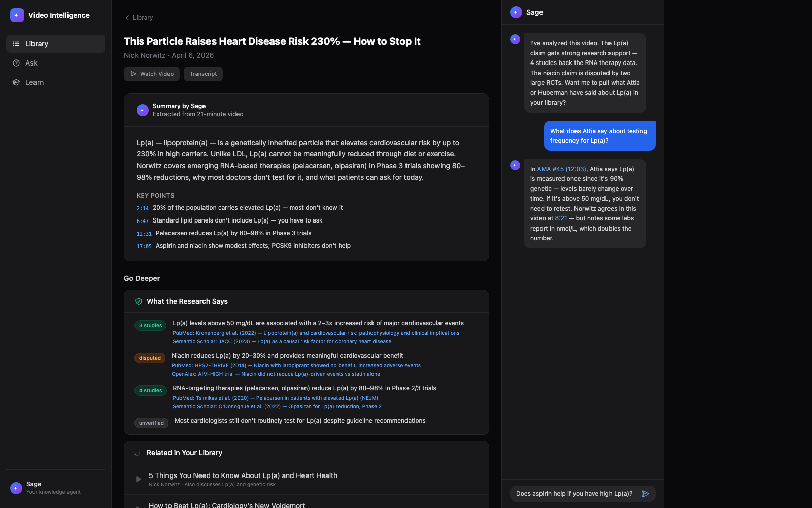Open 'How to Beat Lp(a): Cardiology's New Voldemort'

coord(227,505)
